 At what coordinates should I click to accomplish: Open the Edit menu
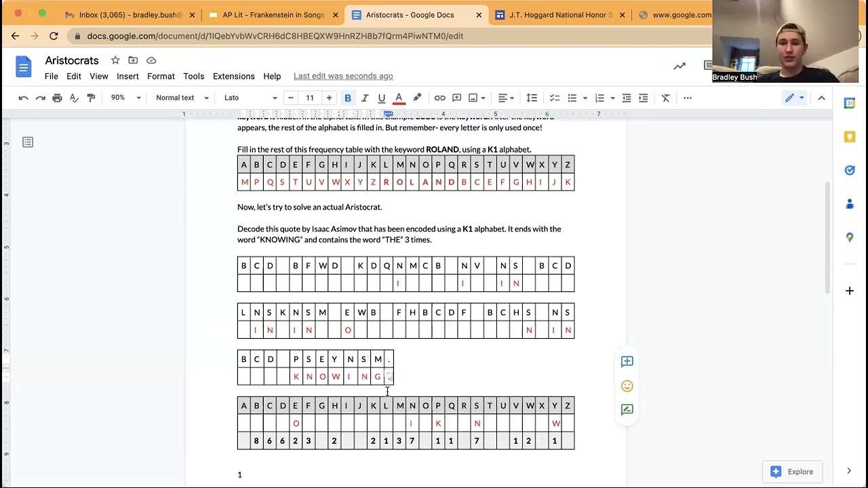pos(74,76)
